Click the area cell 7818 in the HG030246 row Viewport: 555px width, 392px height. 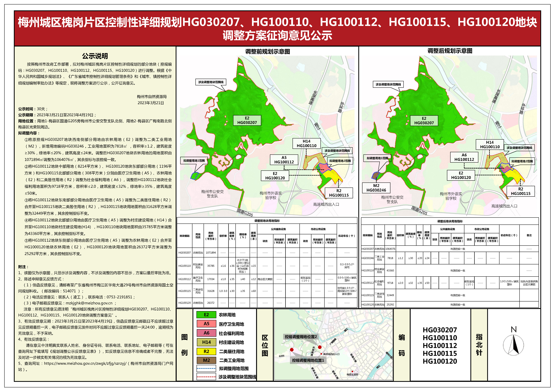(390, 258)
